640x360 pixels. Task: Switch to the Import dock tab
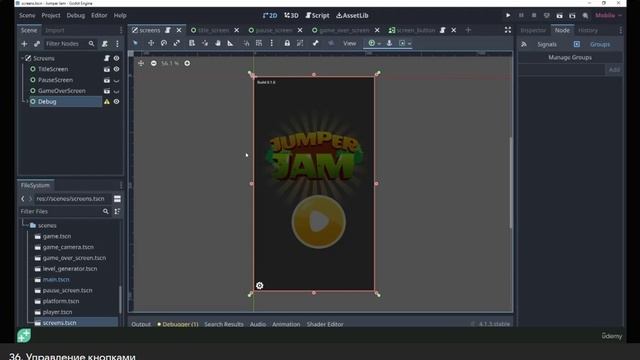click(x=55, y=30)
